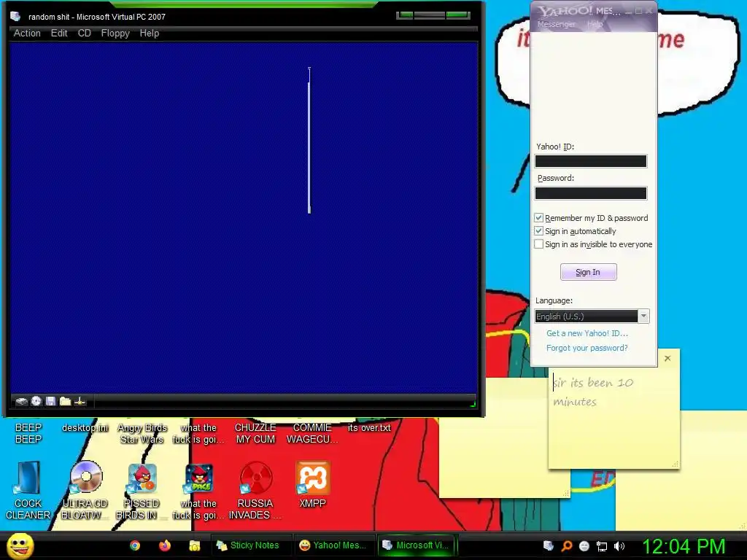This screenshot has height=560, width=747.
Task: Click the floppy disk icon in Virtual PC status bar
Action: [x=50, y=402]
